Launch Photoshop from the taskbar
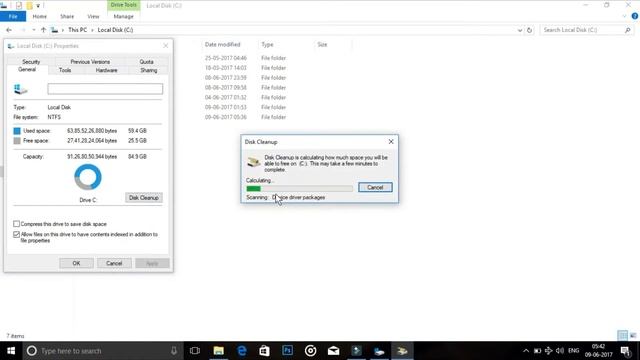The image size is (640, 360). [287, 351]
